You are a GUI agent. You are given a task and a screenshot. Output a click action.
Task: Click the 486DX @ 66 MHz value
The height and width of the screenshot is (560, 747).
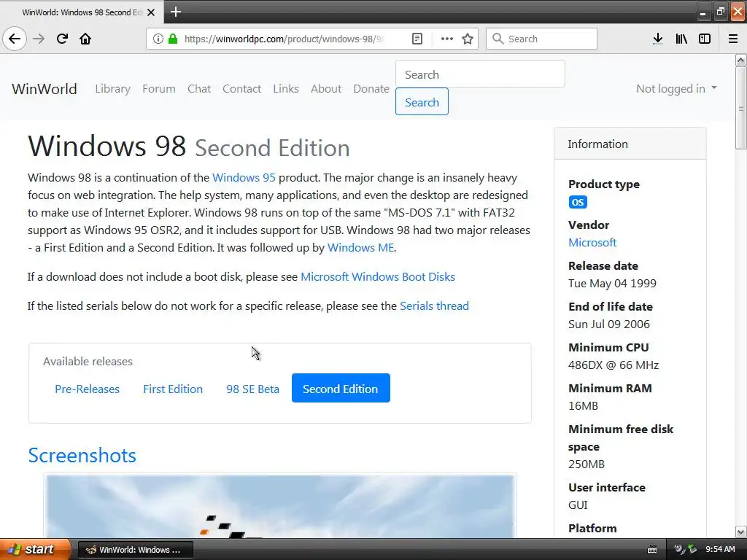point(613,365)
